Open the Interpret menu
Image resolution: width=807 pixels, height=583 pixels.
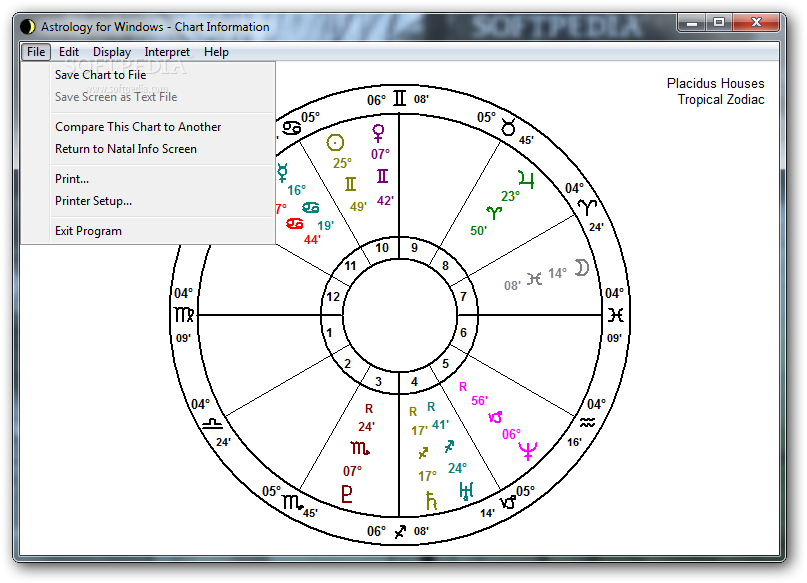167,52
